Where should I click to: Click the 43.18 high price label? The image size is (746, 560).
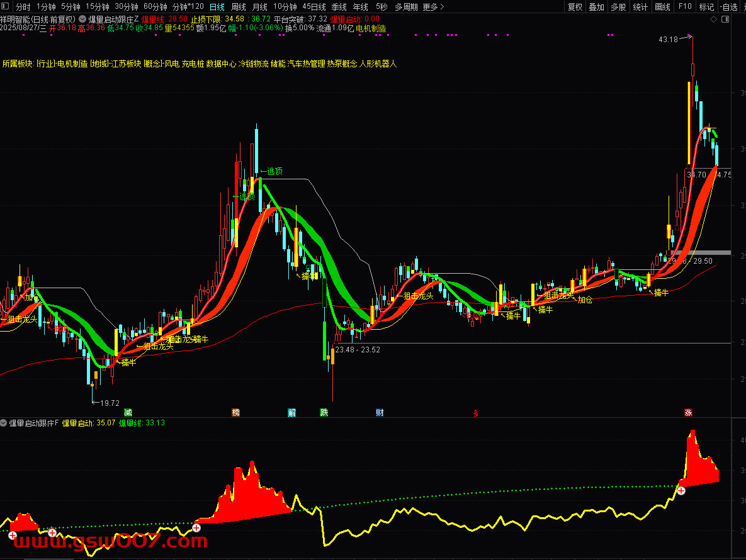(668, 40)
